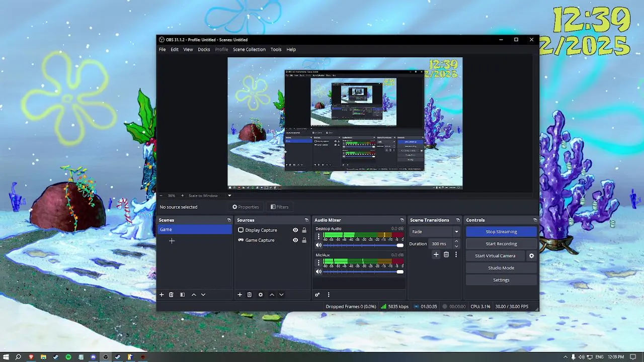Select Display Capture source row
This screenshot has height=362, width=644.
click(x=272, y=230)
